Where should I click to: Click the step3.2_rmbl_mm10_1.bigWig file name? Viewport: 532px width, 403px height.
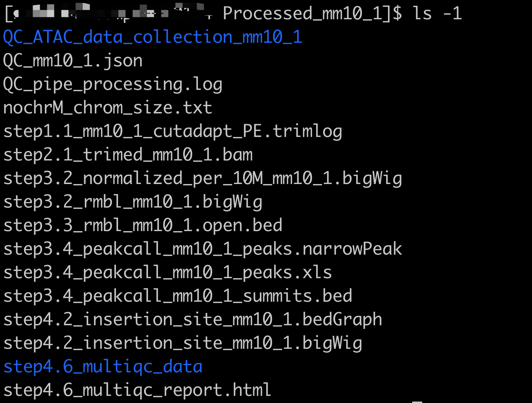[133, 202]
